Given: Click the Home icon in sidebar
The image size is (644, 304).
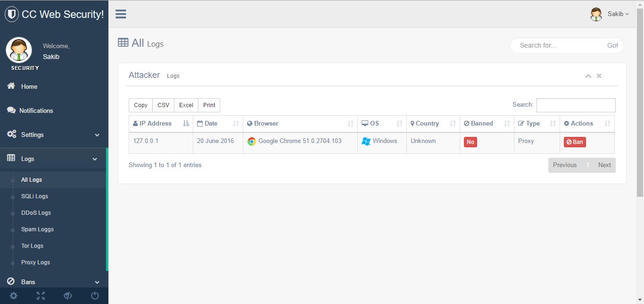Looking at the screenshot, I should [x=11, y=86].
